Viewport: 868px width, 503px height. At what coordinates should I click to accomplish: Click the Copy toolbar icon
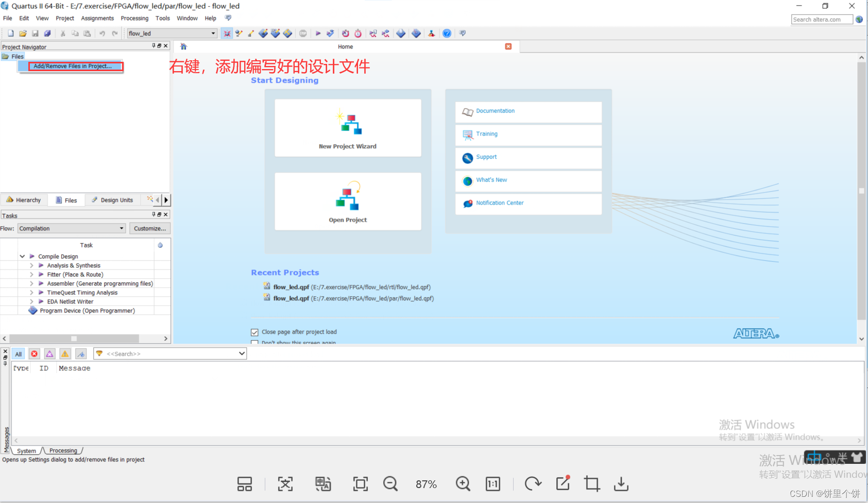75,33
